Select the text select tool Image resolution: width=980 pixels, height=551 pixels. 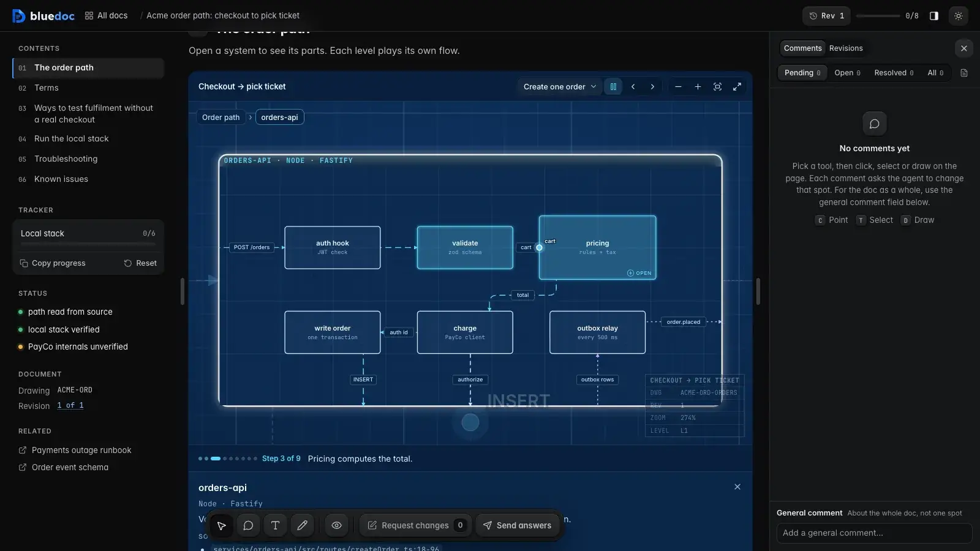pyautogui.click(x=275, y=525)
